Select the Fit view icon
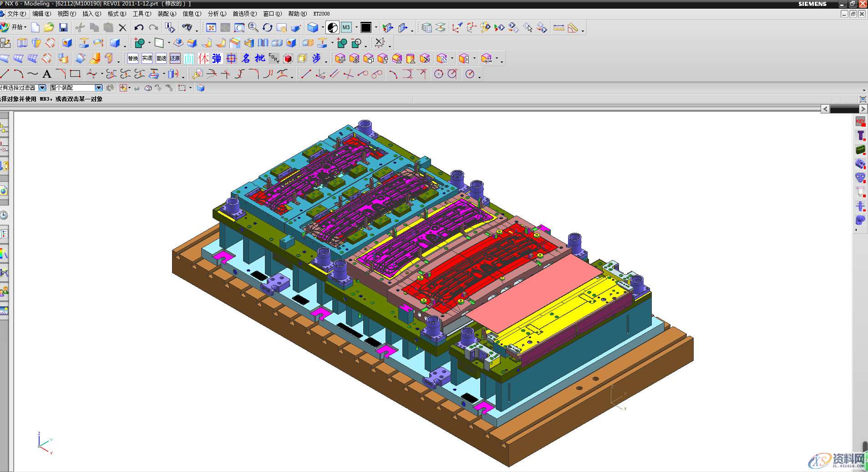This screenshot has height=472, width=868. click(211, 28)
